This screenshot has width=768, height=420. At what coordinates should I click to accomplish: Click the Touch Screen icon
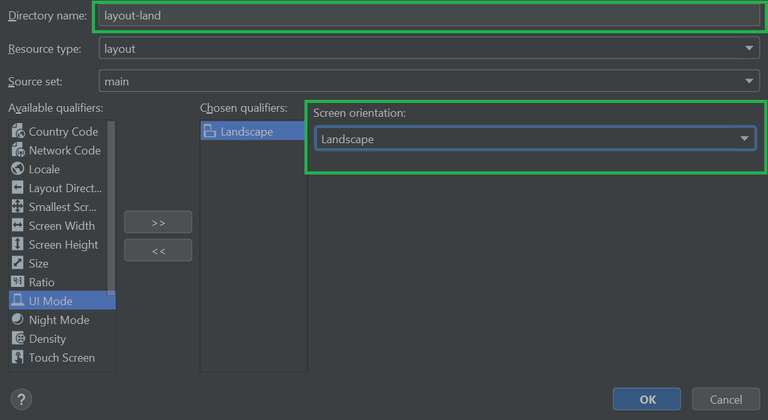pos(18,357)
